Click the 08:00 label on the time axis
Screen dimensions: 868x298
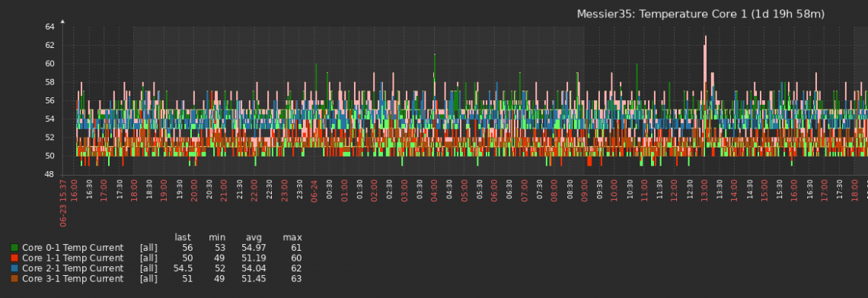[x=554, y=190]
